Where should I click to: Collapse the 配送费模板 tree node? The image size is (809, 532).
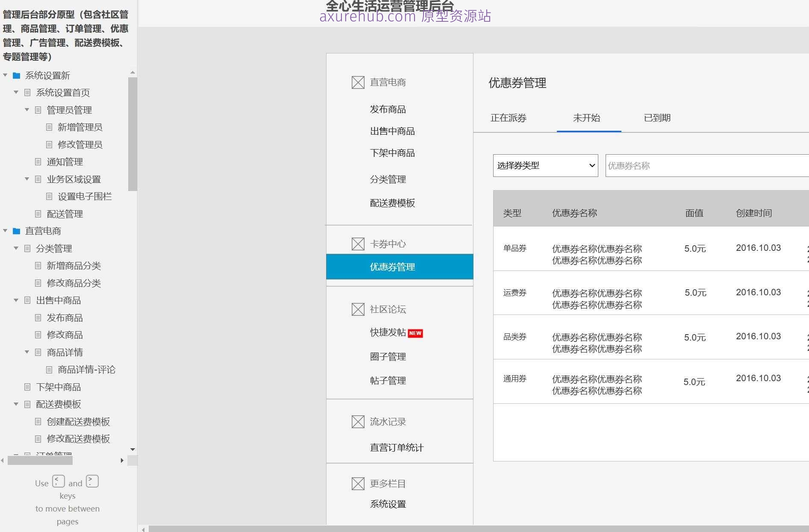16,404
